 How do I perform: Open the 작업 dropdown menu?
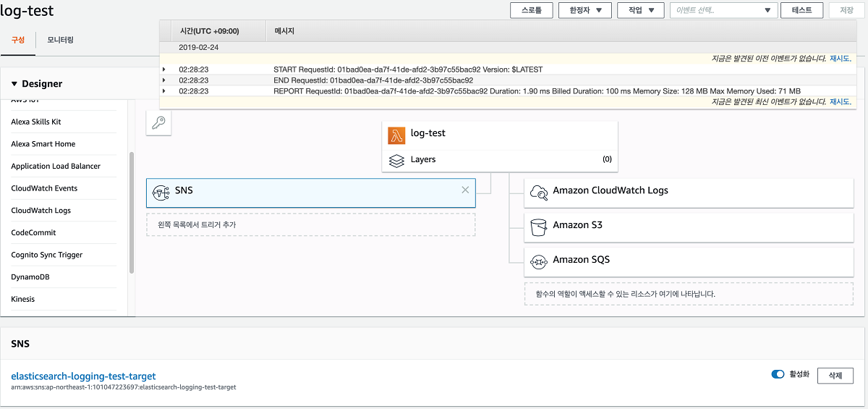pyautogui.click(x=640, y=10)
